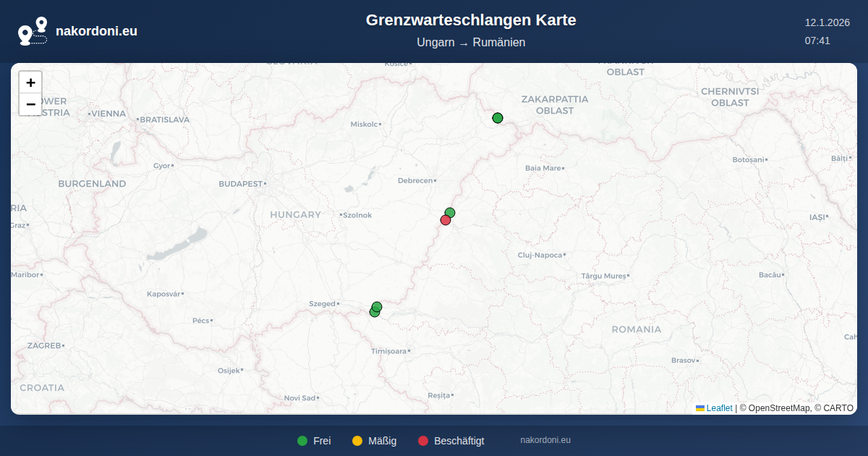Click the red Beschäftigt legend dot
The width and height of the screenshot is (868, 456).
click(x=423, y=441)
